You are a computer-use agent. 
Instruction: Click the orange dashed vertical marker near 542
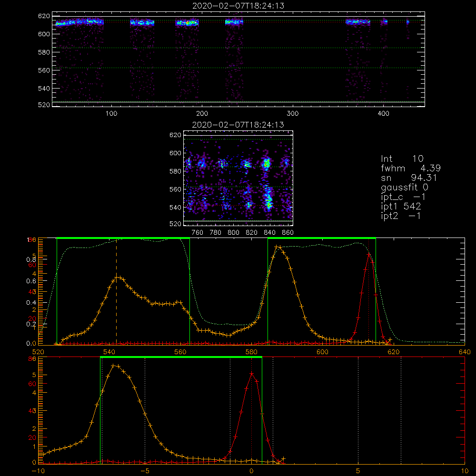pyautogui.click(x=116, y=291)
